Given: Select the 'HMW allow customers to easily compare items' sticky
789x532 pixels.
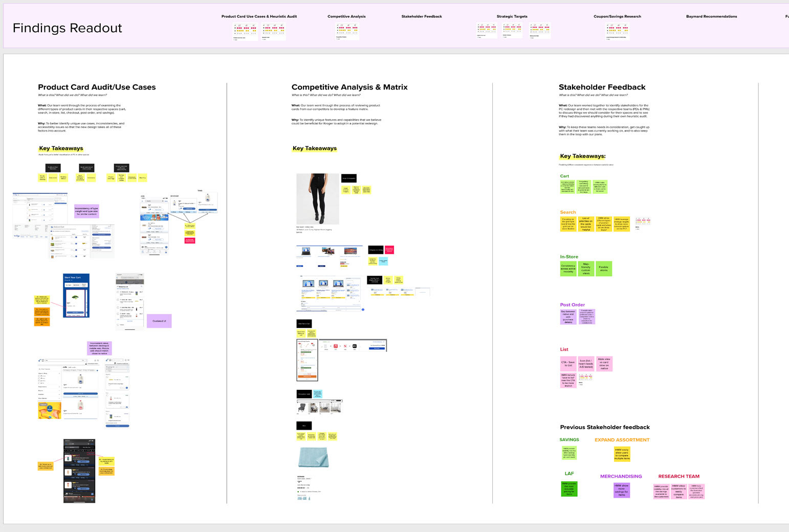Looking at the screenshot, I should pos(678,492).
